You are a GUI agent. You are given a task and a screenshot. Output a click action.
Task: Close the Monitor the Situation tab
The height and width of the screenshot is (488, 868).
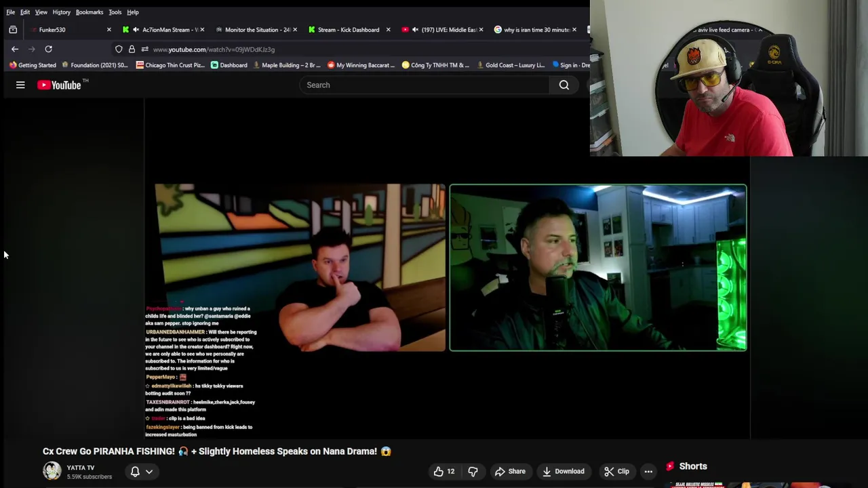pos(295,30)
